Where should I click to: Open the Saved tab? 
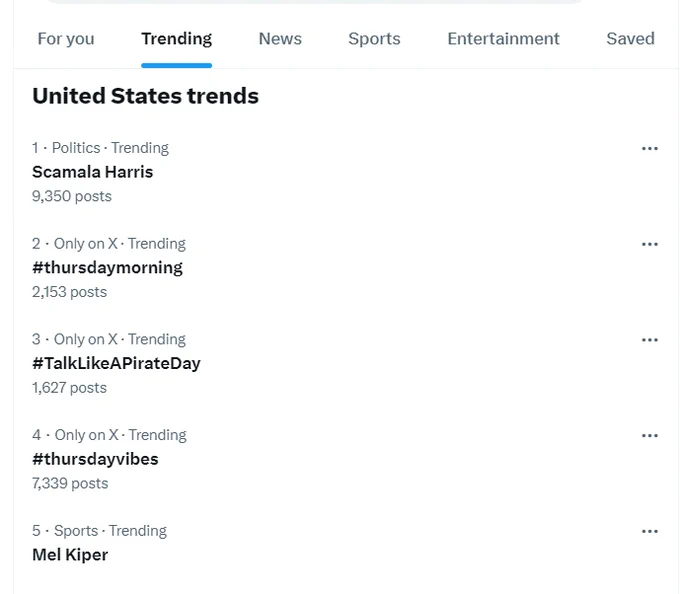pyautogui.click(x=631, y=39)
